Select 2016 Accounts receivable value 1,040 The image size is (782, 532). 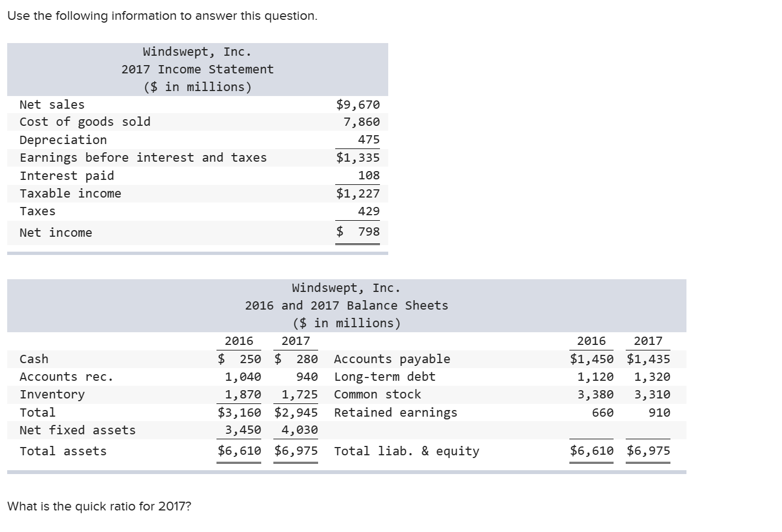[243, 377]
